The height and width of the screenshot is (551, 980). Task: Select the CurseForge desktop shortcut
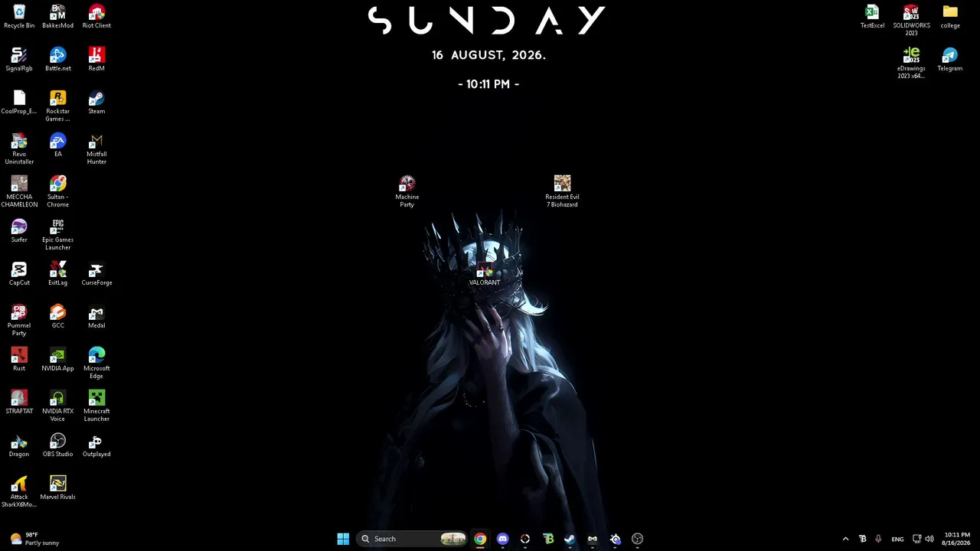pyautogui.click(x=96, y=274)
